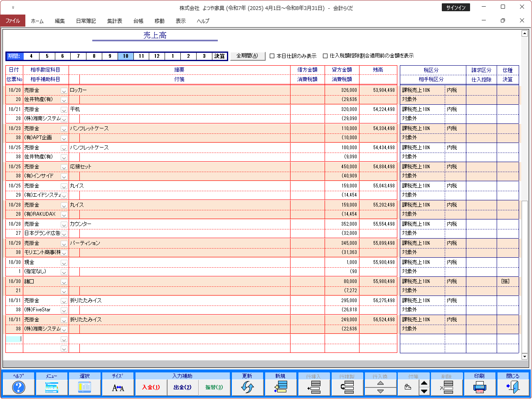
Task: Expand dropdown for 売掛金 on 10/20 row
Action: tap(64, 91)
